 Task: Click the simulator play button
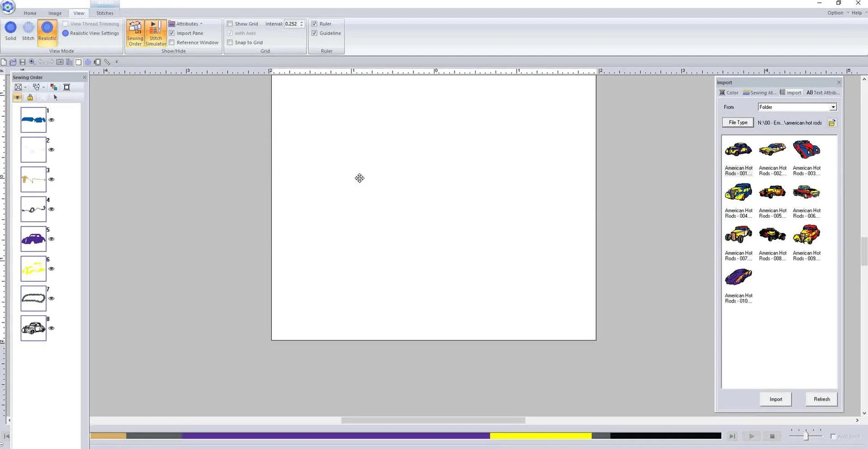click(751, 436)
